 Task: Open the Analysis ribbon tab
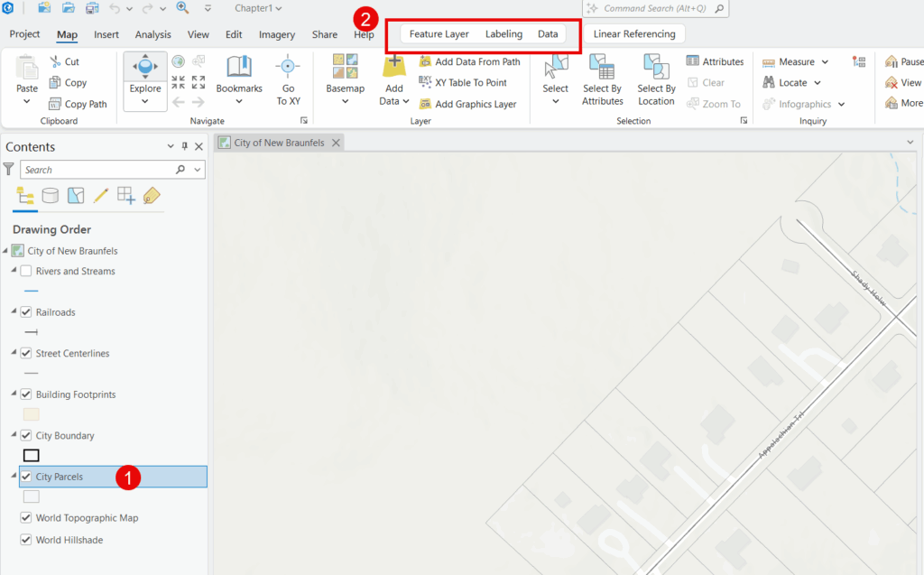pos(152,34)
